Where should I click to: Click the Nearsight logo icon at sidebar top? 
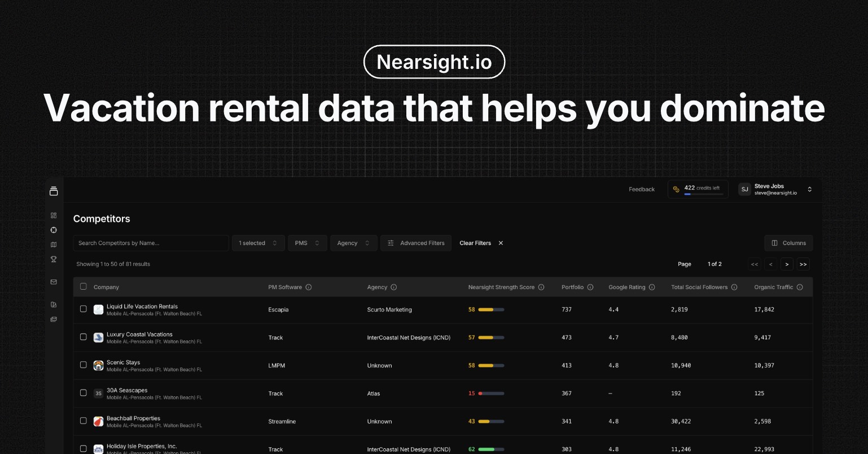click(x=54, y=191)
